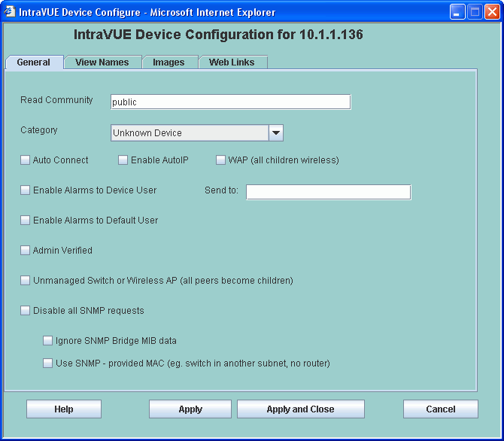
Task: Check Disable all SNMP requests
Action: pyautogui.click(x=25, y=310)
